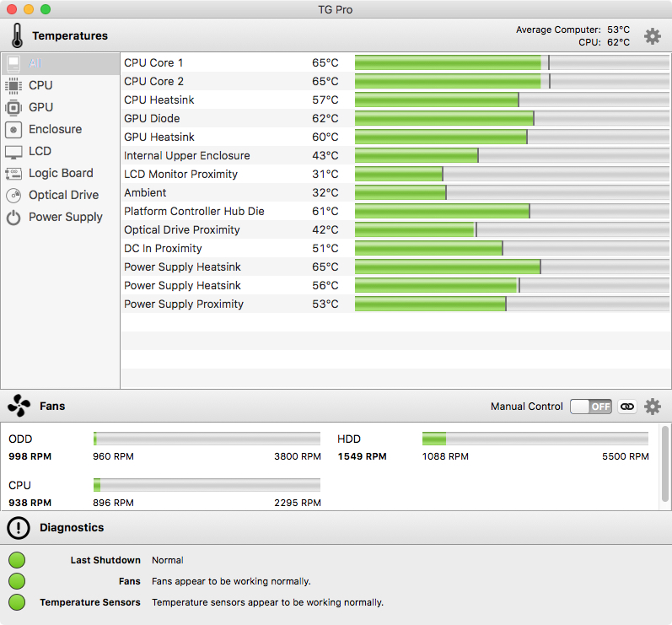Click the TG Pro window title
Image resolution: width=672 pixels, height=625 pixels.
pyautogui.click(x=335, y=9)
